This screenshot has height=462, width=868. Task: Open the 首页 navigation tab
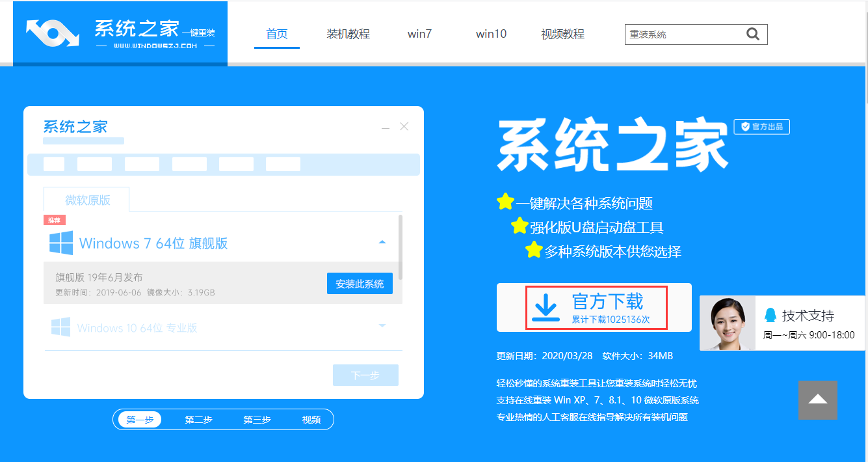pos(277,34)
